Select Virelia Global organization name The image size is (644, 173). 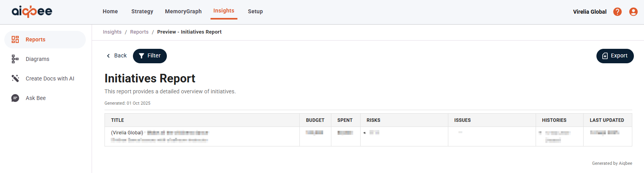click(x=589, y=12)
